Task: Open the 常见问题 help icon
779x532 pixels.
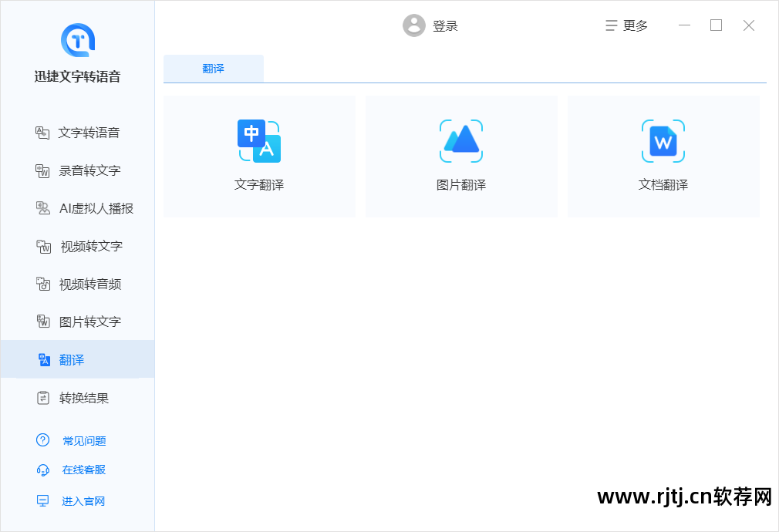Action: 42,439
